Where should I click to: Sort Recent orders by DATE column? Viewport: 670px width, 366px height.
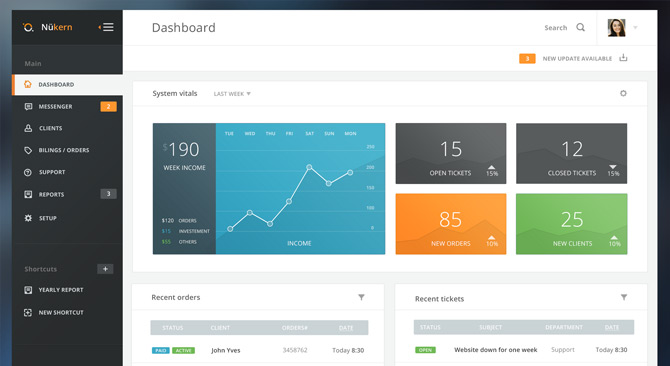pyautogui.click(x=346, y=328)
